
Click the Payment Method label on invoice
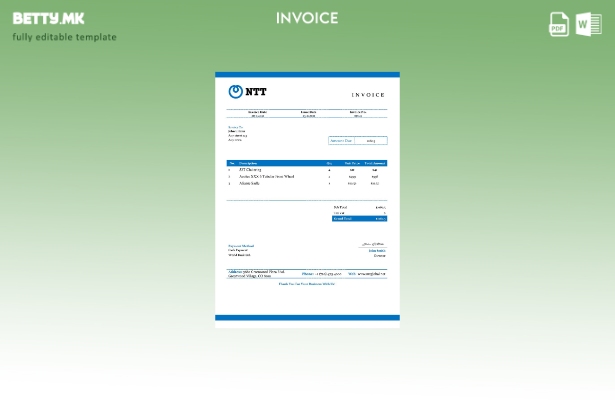[241, 245]
